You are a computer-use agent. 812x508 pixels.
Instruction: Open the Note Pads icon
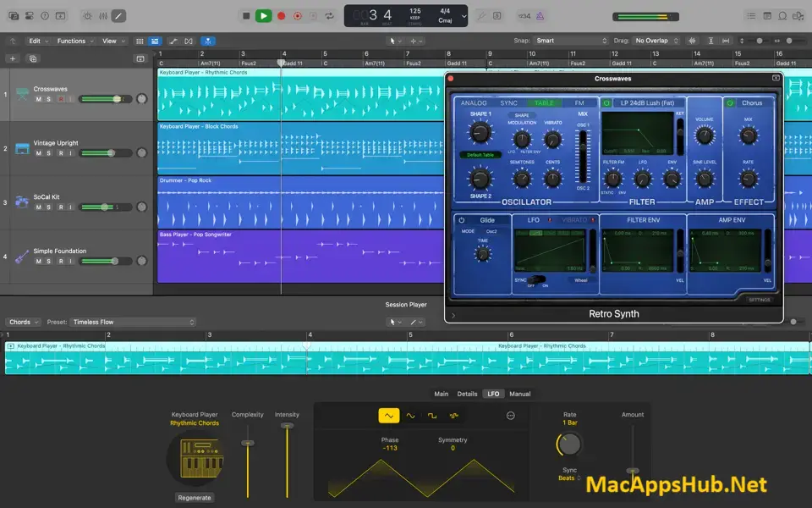(x=767, y=16)
